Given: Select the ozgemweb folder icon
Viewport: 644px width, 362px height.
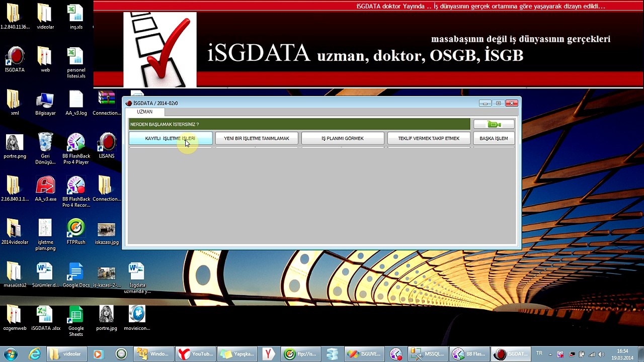Looking at the screenshot, I should (15, 318).
